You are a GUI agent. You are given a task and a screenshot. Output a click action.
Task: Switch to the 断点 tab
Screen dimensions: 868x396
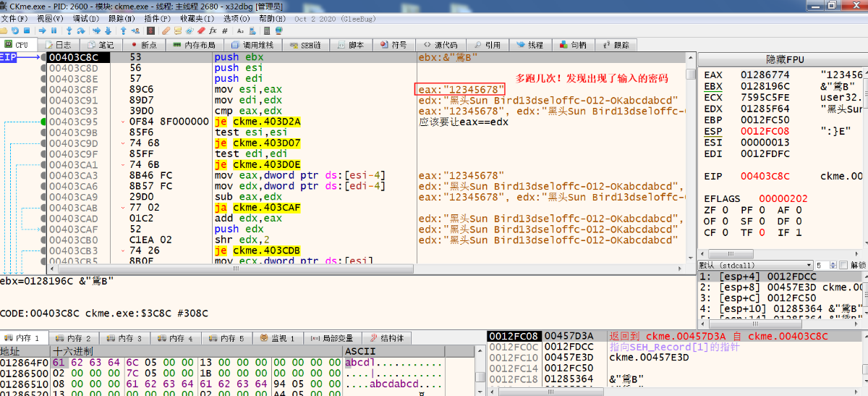coord(143,45)
